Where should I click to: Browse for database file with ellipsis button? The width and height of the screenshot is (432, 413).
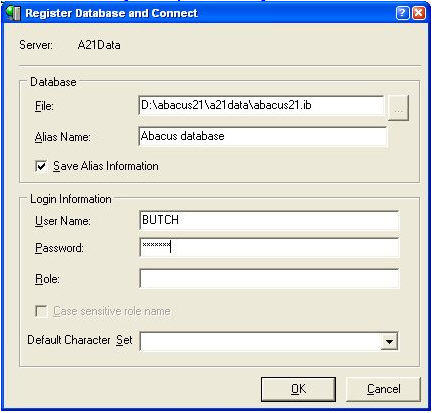[398, 108]
